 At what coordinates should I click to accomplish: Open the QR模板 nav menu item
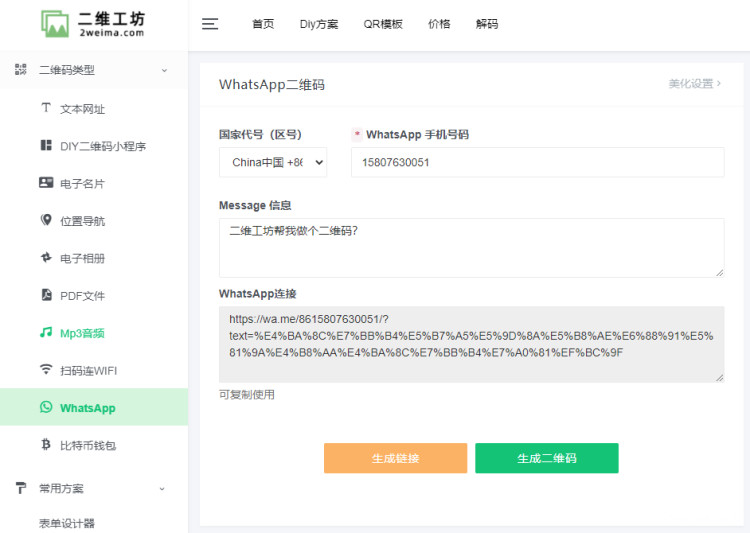click(383, 24)
